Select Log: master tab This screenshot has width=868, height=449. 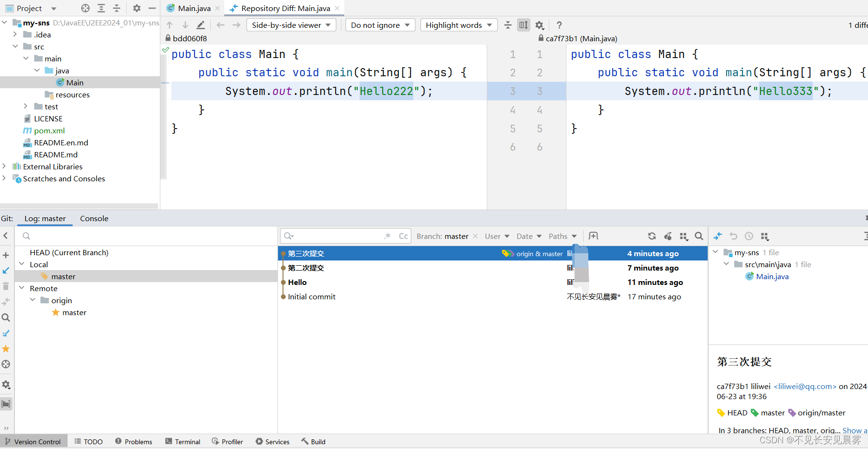click(x=45, y=218)
